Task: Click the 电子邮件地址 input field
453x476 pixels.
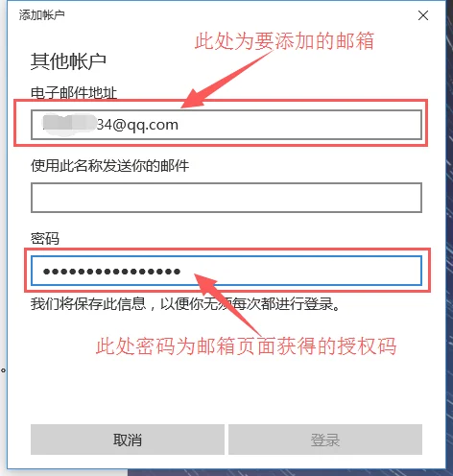Action: pyautogui.click(x=226, y=125)
